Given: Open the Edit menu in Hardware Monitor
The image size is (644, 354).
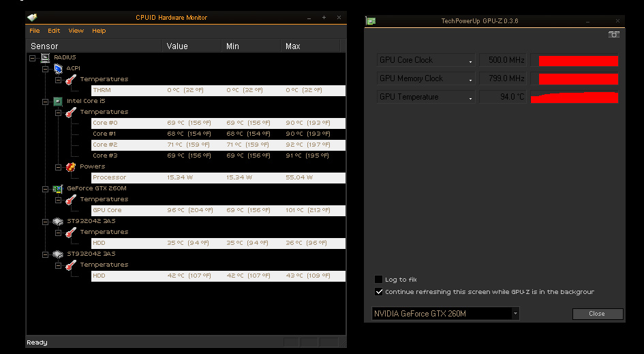Looking at the screenshot, I should [x=54, y=31].
